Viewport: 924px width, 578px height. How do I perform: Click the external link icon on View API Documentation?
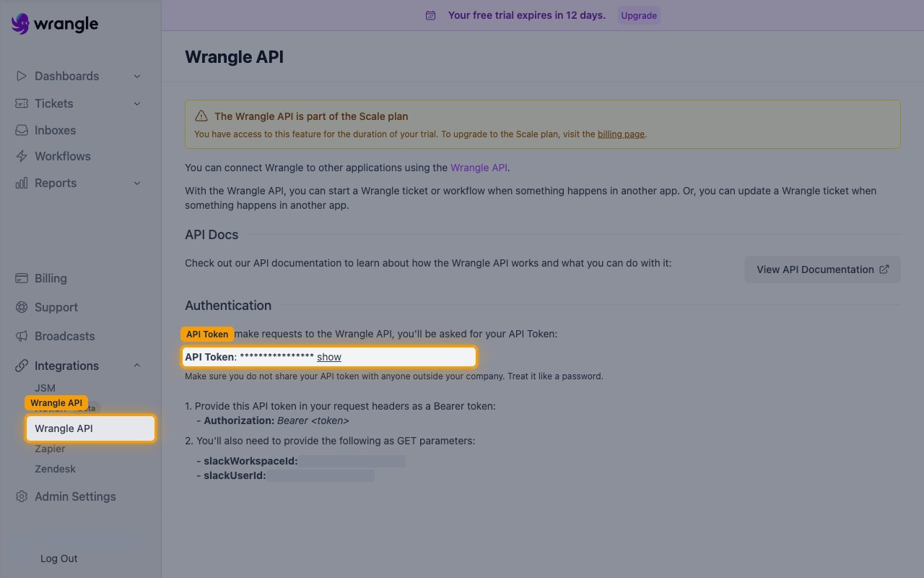[x=884, y=269]
